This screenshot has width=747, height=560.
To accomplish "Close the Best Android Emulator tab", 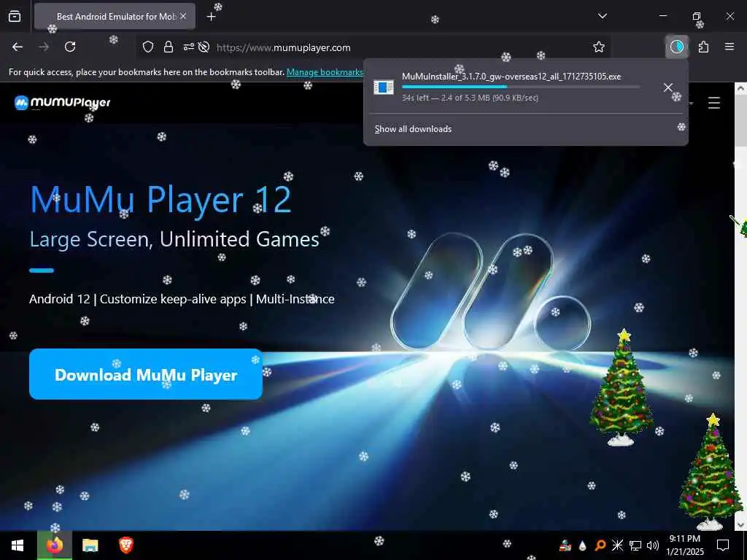I will (x=183, y=16).
